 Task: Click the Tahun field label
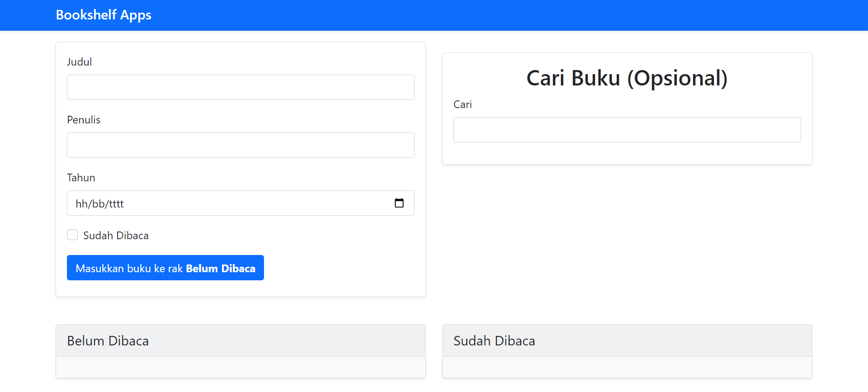81,178
